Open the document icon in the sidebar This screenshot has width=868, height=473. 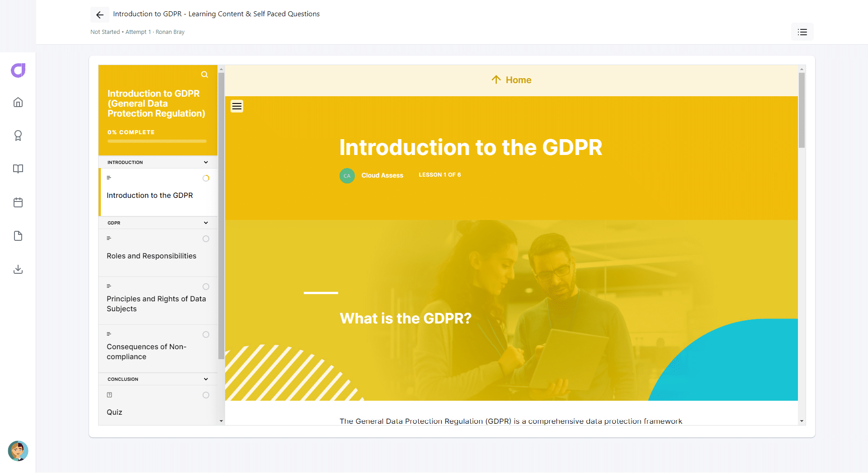pos(18,236)
